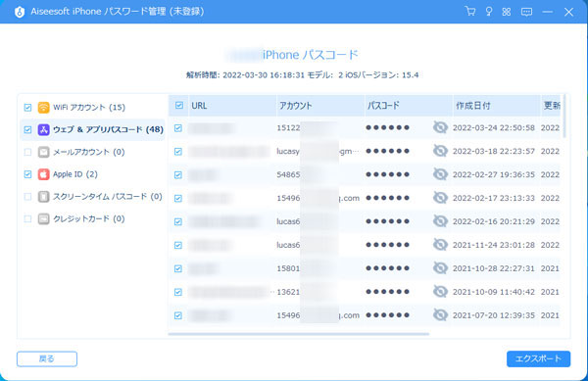Click the Aiseesoft shield logo
The image size is (588, 381).
pos(20,12)
